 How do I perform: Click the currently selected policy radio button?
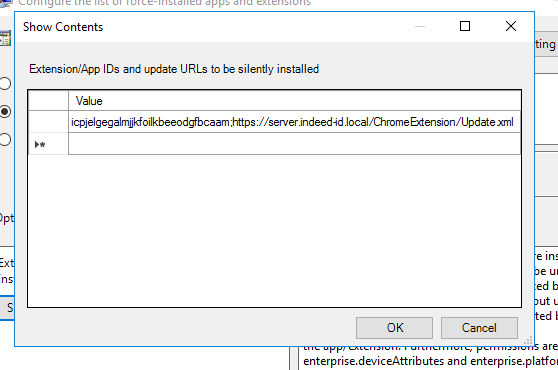5,111
